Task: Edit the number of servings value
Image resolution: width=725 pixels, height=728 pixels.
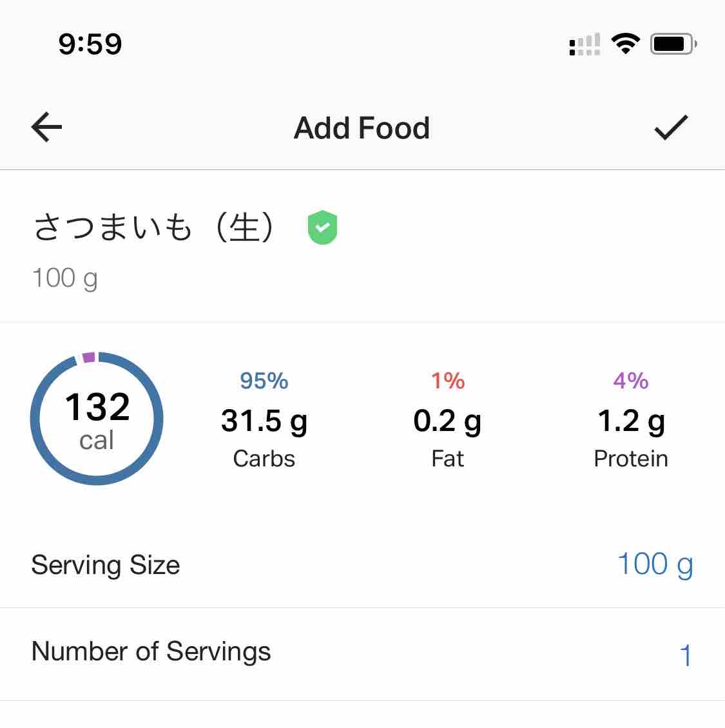Action: pos(685,655)
